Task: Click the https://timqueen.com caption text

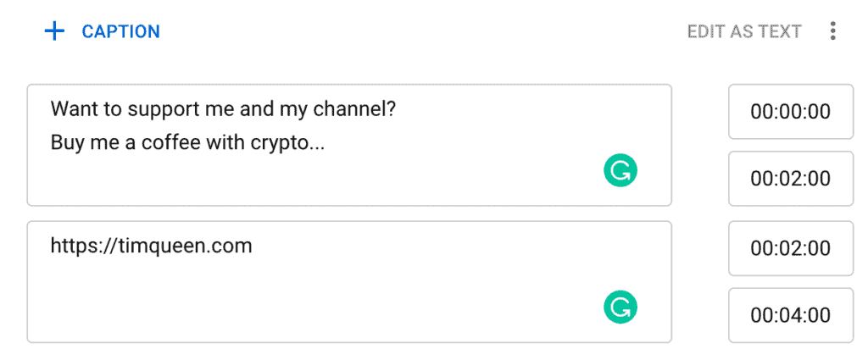Action: pos(152,246)
